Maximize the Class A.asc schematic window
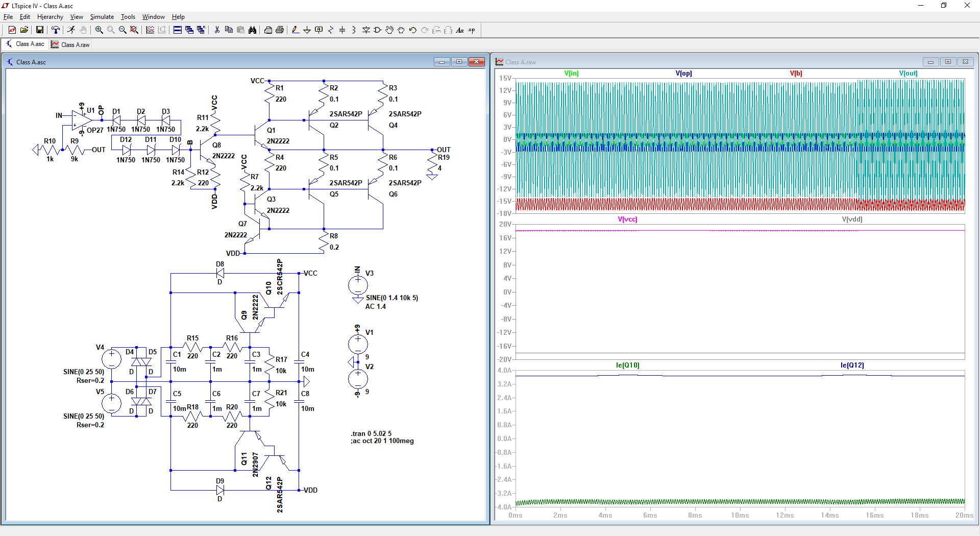This screenshot has width=980, height=536. (x=459, y=62)
